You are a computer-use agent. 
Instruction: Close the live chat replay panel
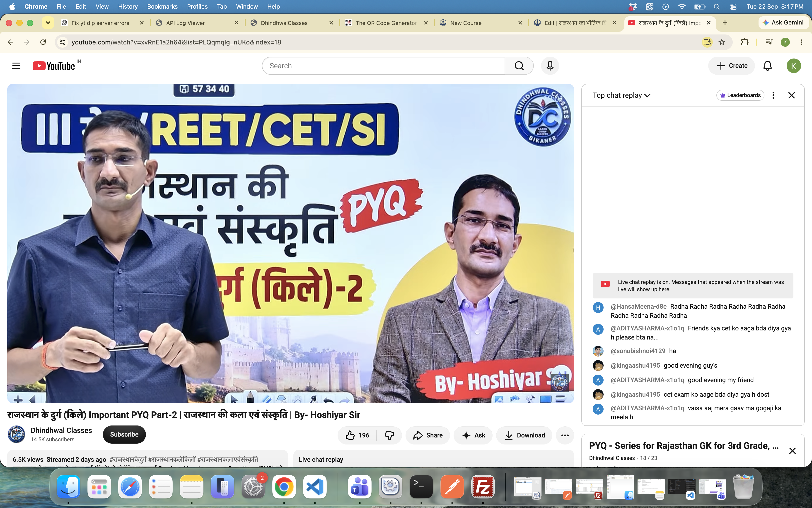coord(792,95)
